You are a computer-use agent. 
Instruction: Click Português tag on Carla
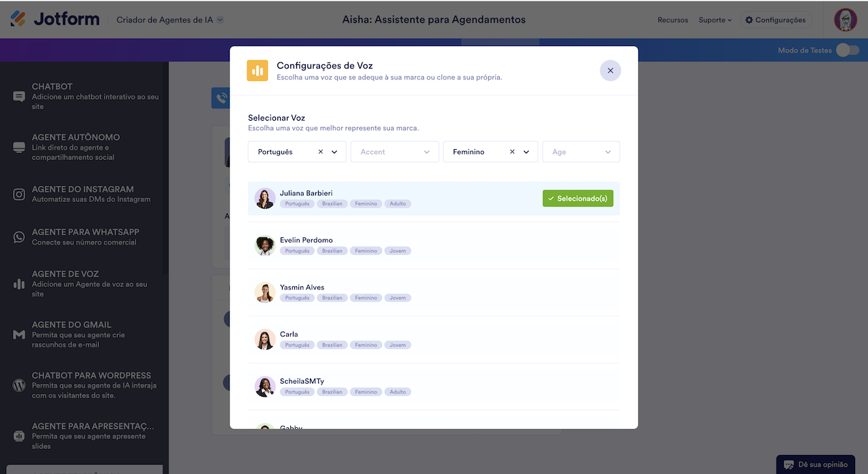[x=297, y=344]
